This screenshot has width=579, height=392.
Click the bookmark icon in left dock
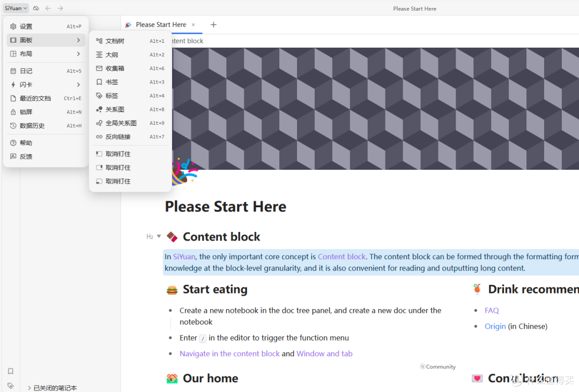tap(11, 371)
